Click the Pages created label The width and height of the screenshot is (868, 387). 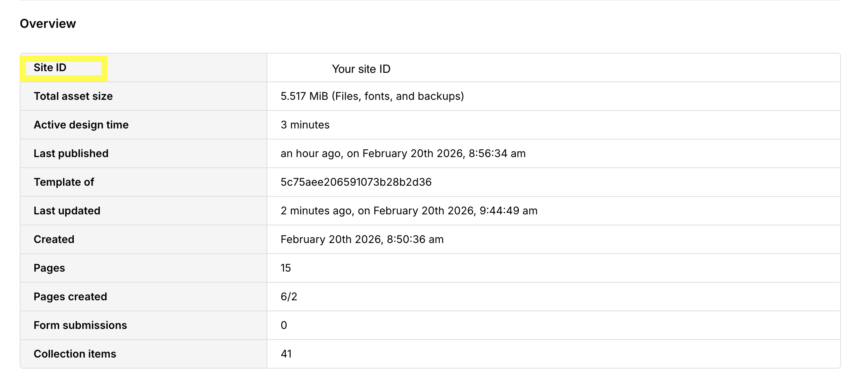[x=70, y=297]
